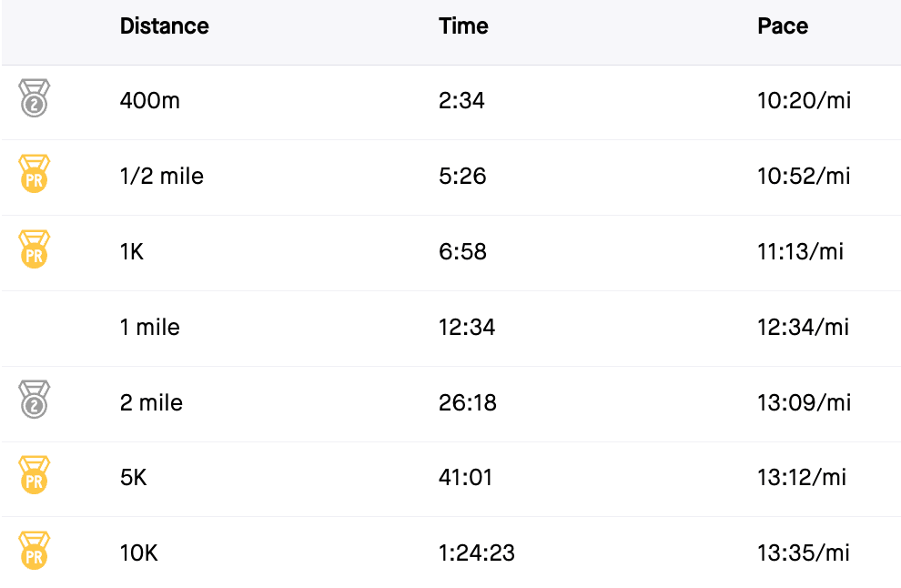Screen dimensions: 901x588
Task: Click the gold PR medal beside 10K
Action: [x=35, y=552]
